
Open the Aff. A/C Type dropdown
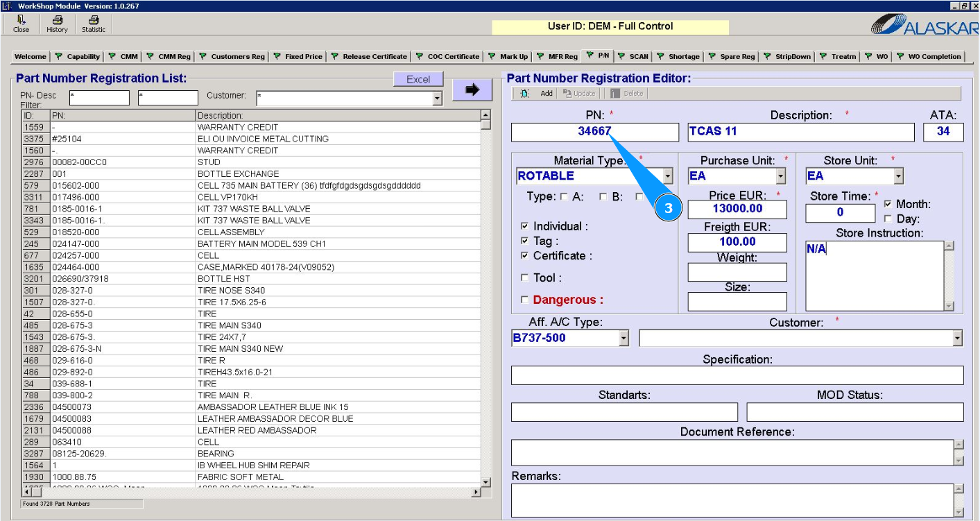pyautogui.click(x=624, y=339)
